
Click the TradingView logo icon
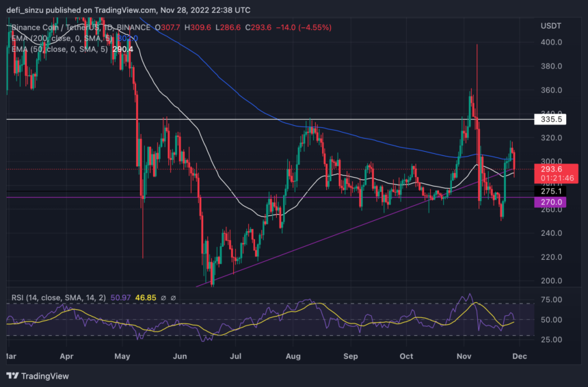click(12, 376)
